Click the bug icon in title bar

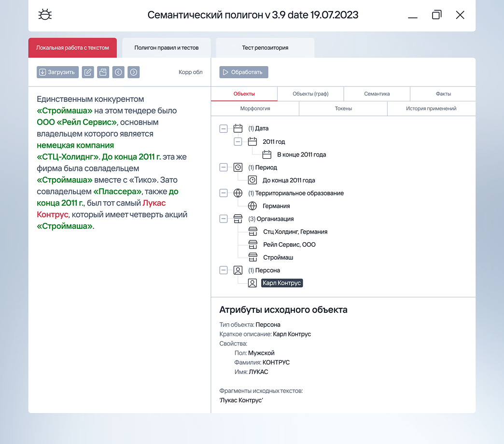[x=45, y=15]
